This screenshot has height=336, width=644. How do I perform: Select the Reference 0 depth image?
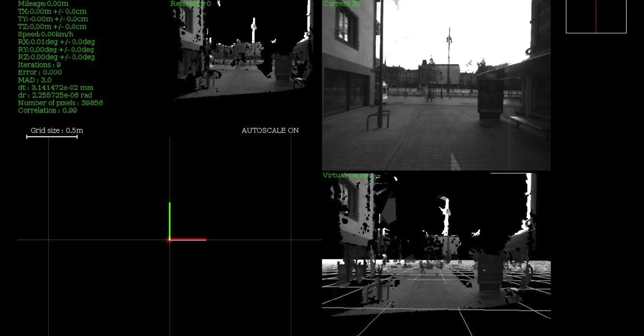click(243, 50)
